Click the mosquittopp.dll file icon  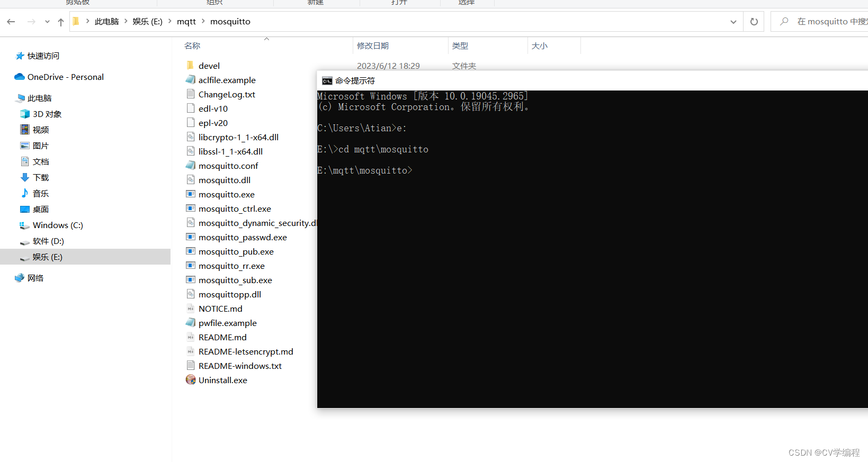[191, 294]
